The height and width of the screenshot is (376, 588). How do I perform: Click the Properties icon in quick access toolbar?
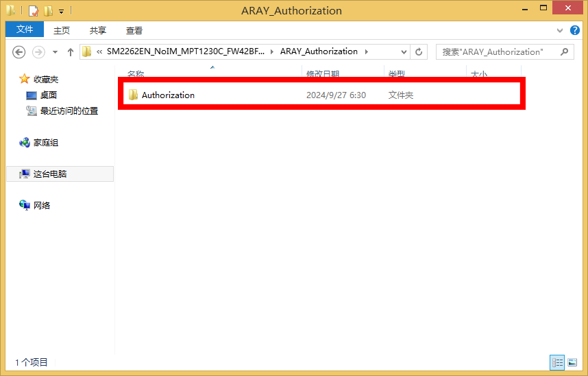33,11
